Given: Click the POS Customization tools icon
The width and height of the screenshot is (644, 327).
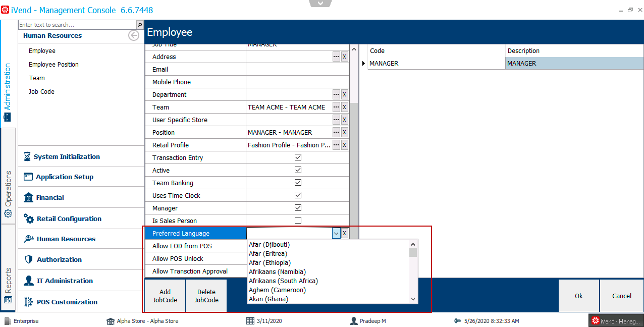Looking at the screenshot, I should (28, 302).
